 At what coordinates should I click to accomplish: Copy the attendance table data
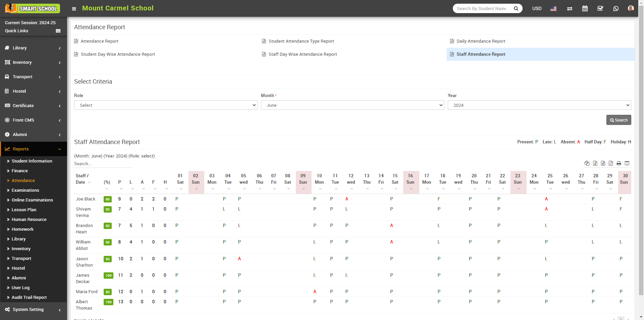(x=587, y=163)
